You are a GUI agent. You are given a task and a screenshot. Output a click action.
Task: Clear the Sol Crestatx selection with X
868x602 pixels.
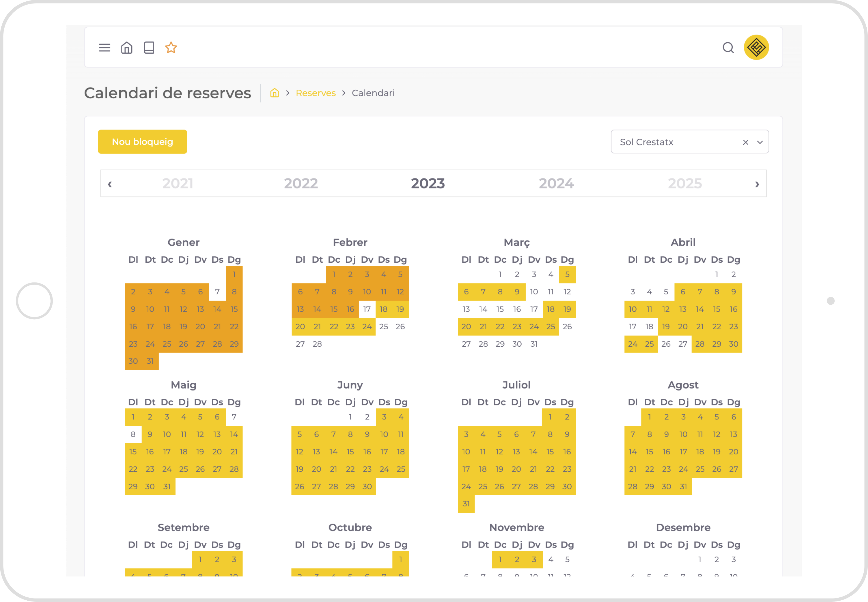745,142
